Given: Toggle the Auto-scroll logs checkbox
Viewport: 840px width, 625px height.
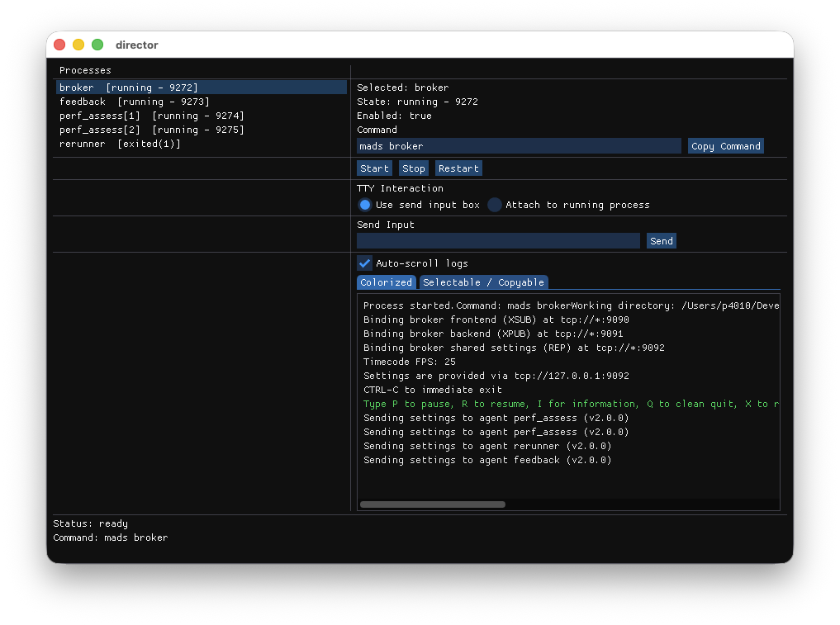Looking at the screenshot, I should pos(364,263).
